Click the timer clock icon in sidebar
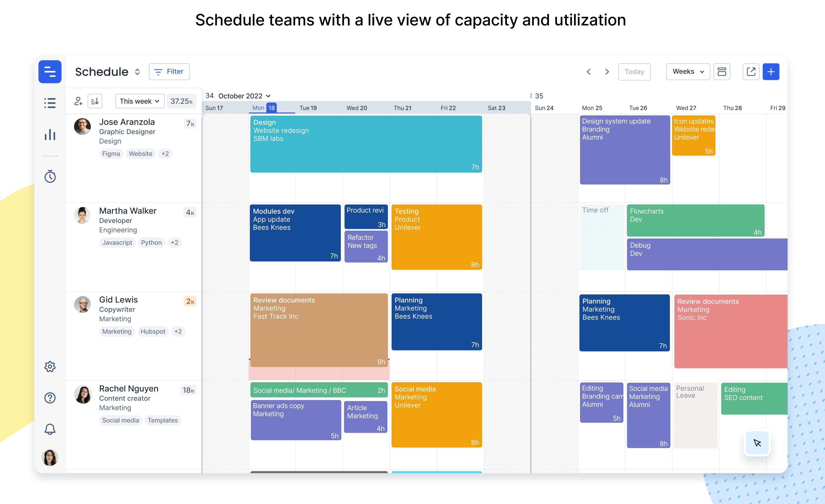The height and width of the screenshot is (504, 825). 50,176
